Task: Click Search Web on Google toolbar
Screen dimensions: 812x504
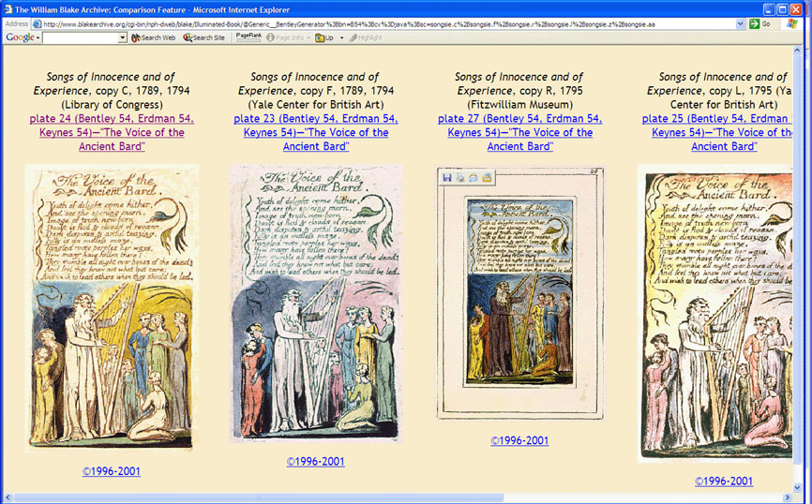Action: point(153,37)
